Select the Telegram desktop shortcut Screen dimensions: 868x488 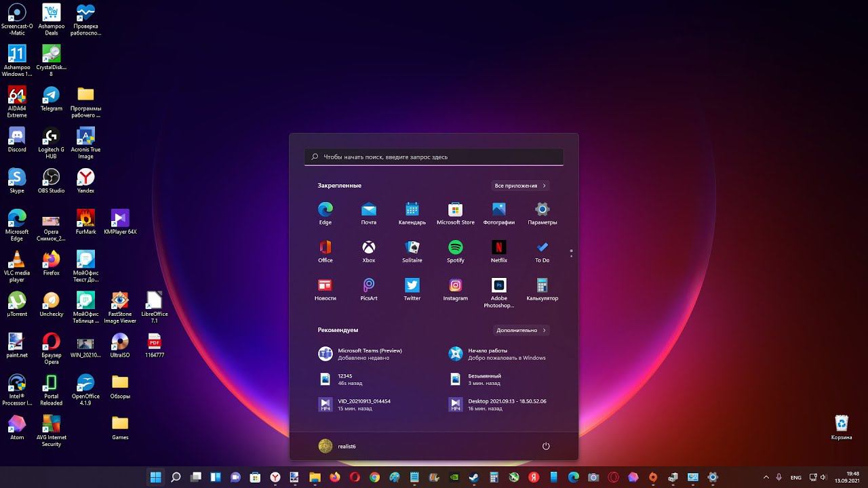coord(52,99)
